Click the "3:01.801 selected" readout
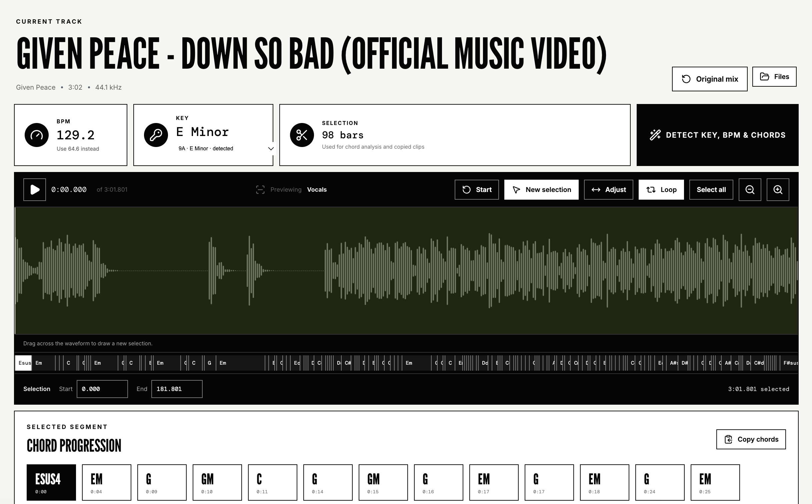The width and height of the screenshot is (812, 504). [x=759, y=389]
